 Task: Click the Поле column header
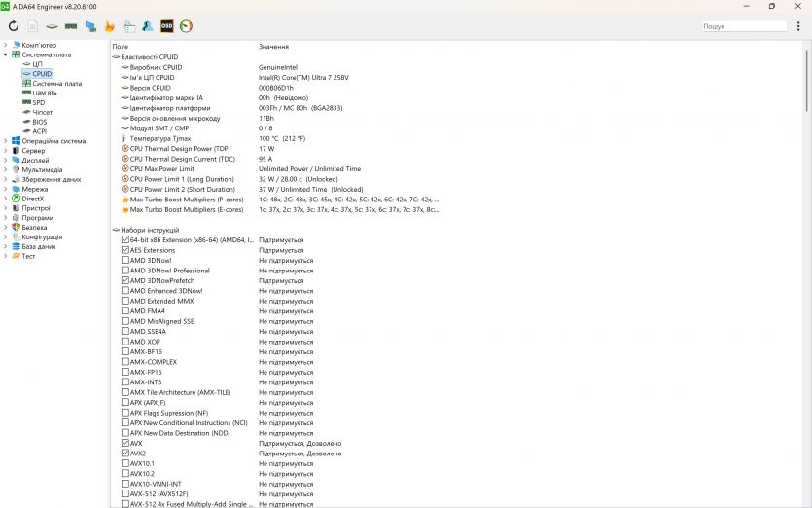coord(121,46)
